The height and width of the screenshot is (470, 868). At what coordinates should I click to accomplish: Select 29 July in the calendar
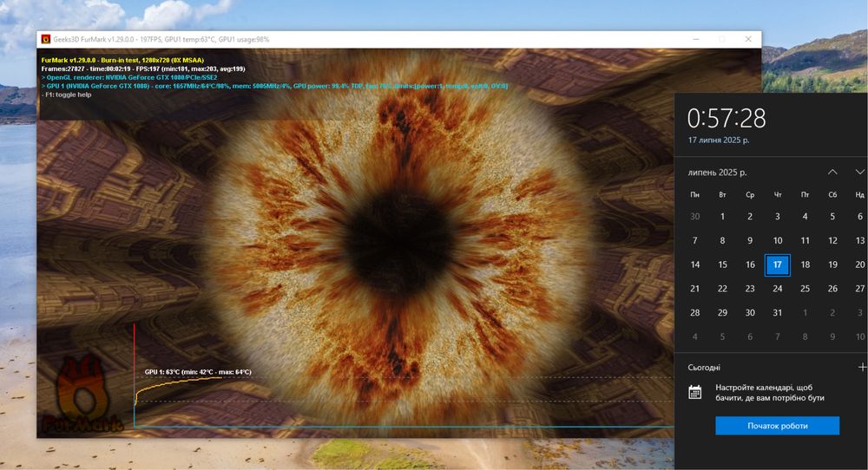(x=722, y=313)
